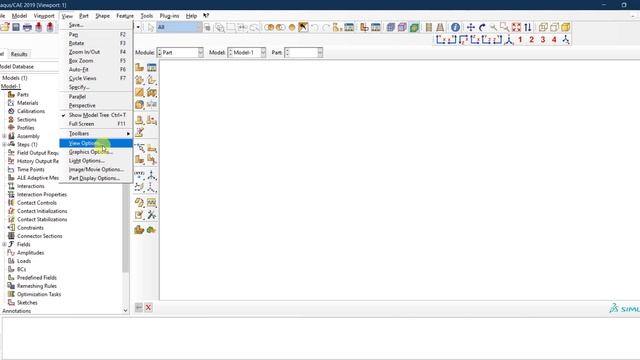Select Model-1 in model tree
Viewport: 640px width, 360px height.
(11, 86)
